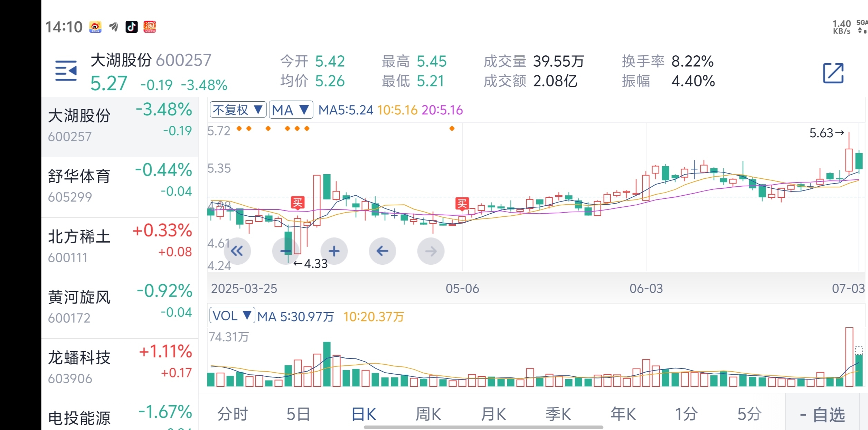
Task: Tap the 成交额 2.08亿 value
Action: click(555, 81)
